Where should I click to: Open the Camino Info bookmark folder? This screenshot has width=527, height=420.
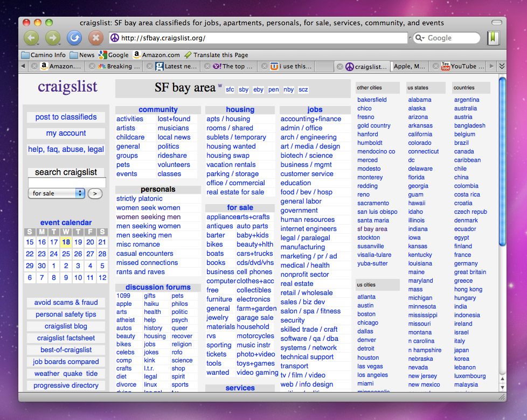43,55
